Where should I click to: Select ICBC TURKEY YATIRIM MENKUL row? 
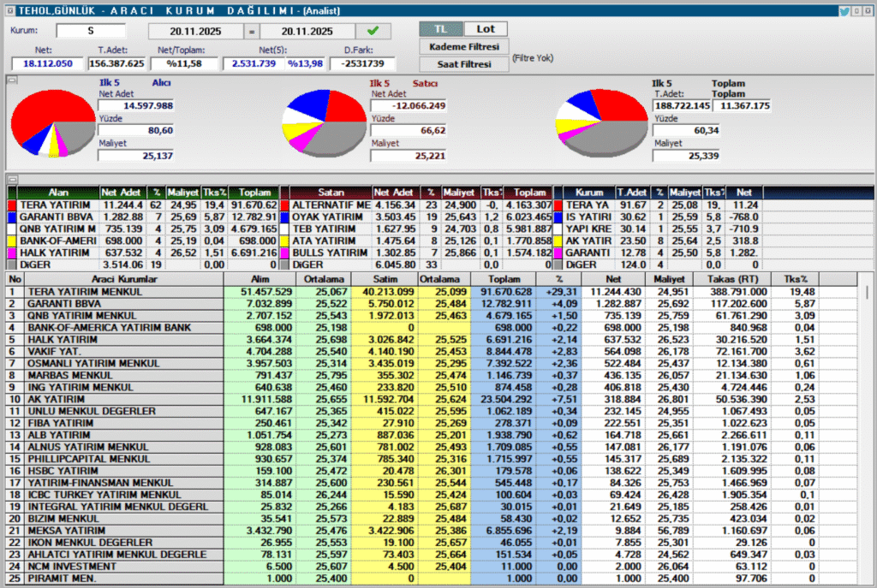click(x=432, y=495)
